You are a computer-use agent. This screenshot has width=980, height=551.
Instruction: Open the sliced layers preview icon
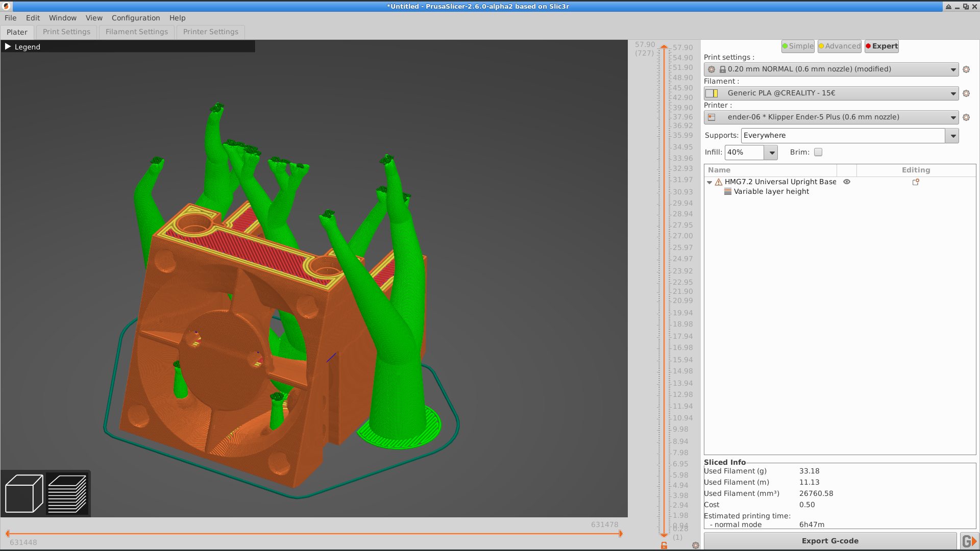click(67, 492)
